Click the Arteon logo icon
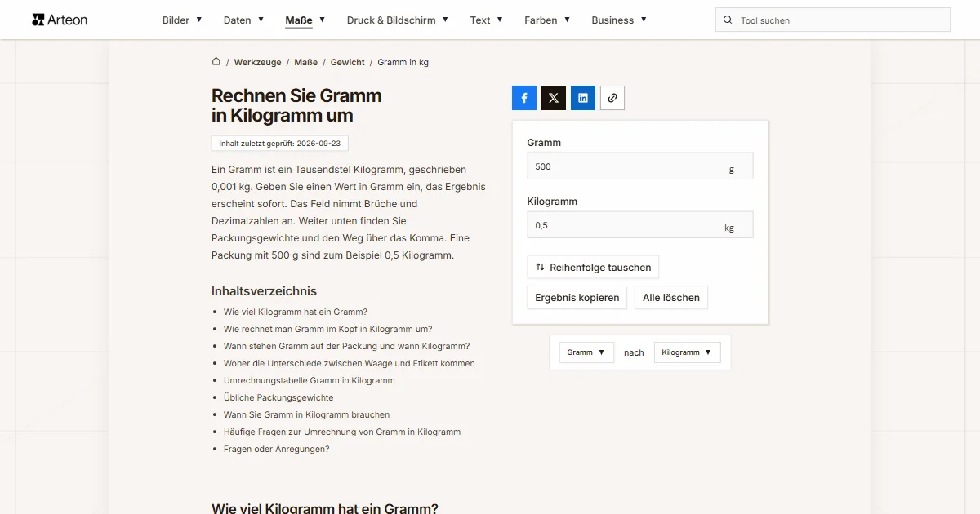The width and height of the screenshot is (980, 514). pyautogui.click(x=38, y=20)
